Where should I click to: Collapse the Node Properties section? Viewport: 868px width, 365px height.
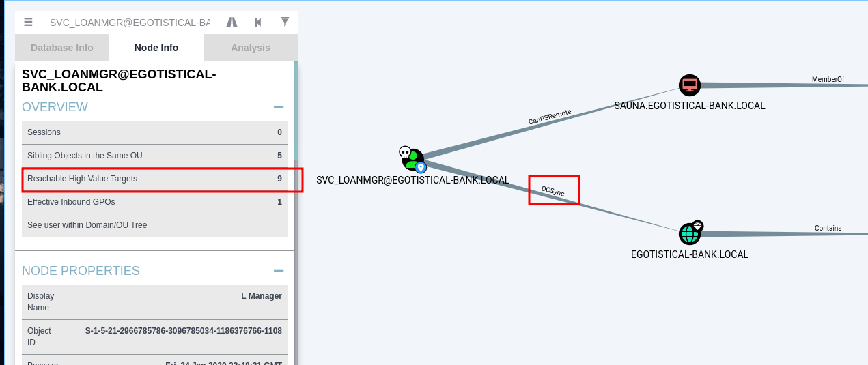(x=279, y=271)
